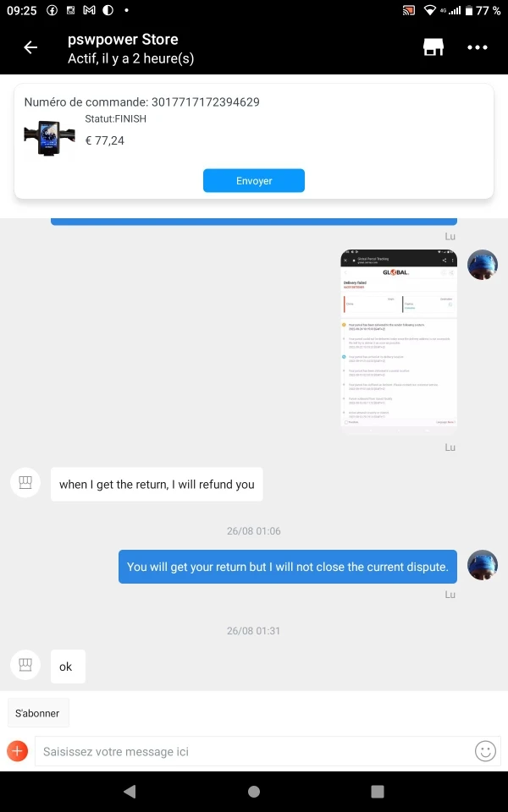Tap the Android back navigation button

click(130, 791)
